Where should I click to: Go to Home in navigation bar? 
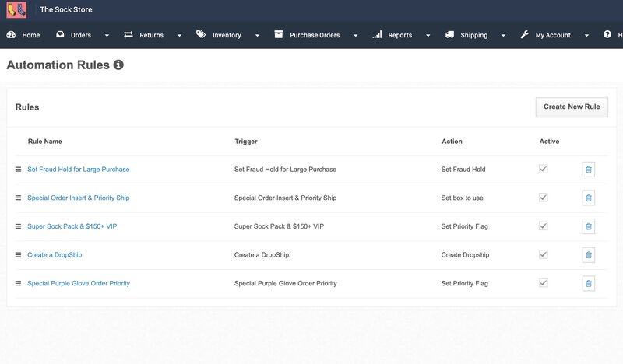tap(23, 35)
